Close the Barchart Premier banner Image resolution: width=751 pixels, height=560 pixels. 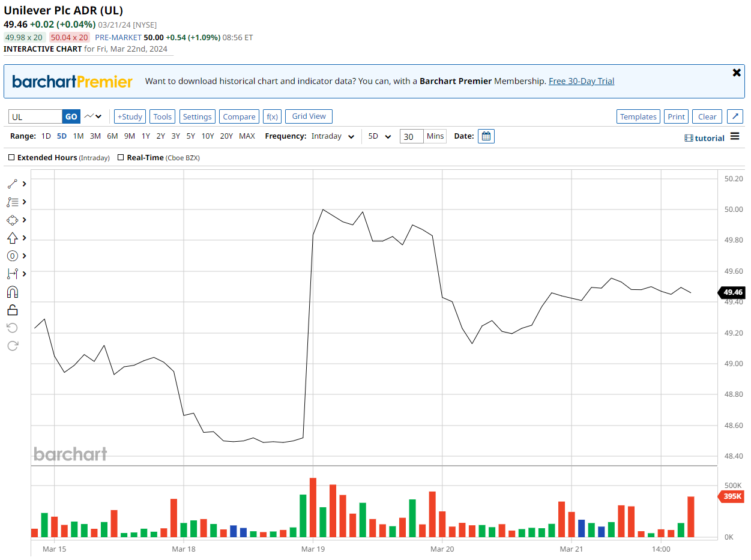737,73
